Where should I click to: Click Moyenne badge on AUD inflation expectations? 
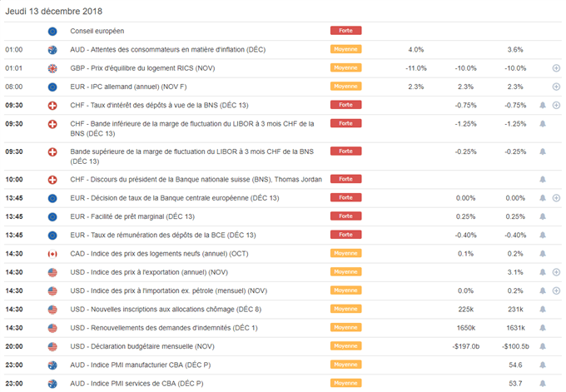coord(345,49)
